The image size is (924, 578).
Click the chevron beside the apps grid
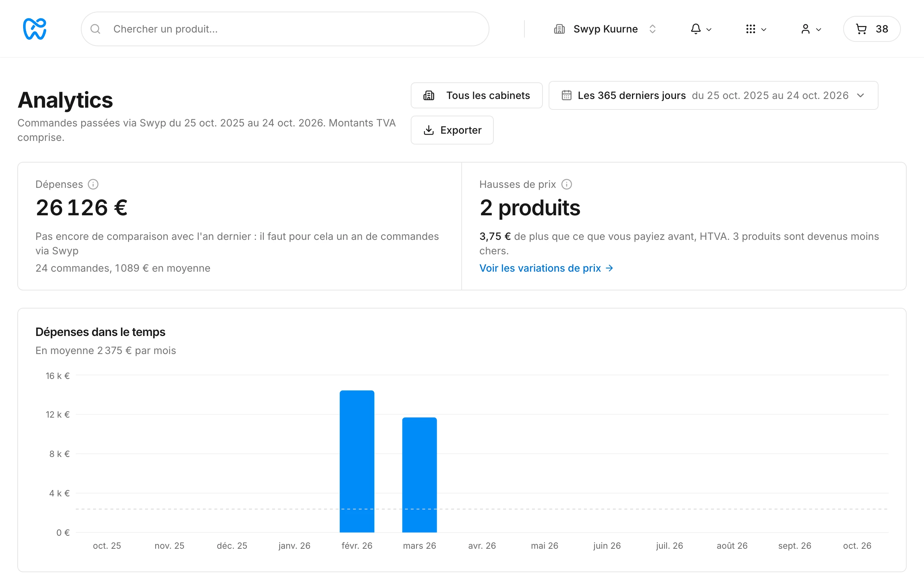click(764, 29)
